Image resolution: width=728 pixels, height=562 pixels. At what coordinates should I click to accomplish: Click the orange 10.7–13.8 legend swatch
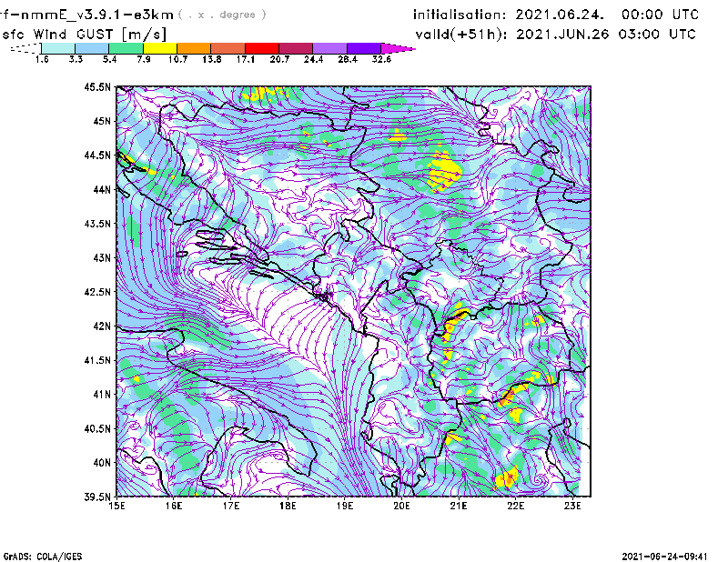coord(194,48)
